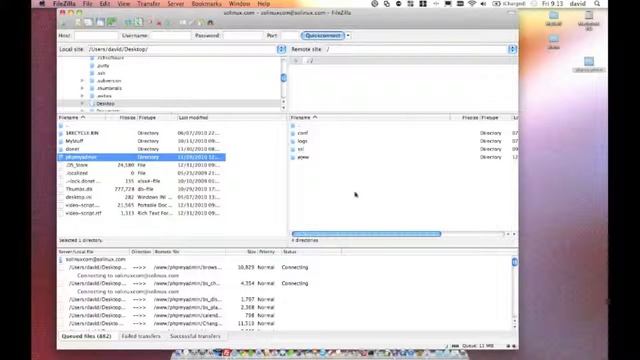Select the Thumbs.db file
This screenshot has width=640, height=360.
point(79,189)
